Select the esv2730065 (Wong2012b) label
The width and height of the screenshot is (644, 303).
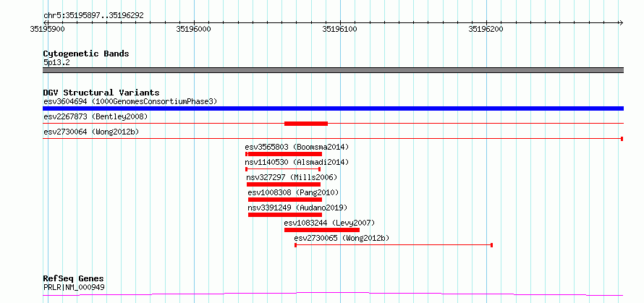342,238
